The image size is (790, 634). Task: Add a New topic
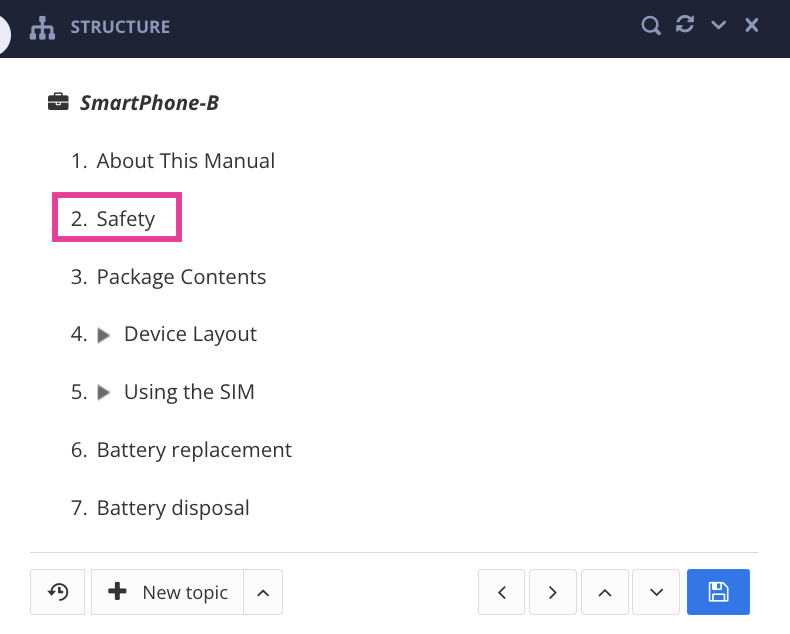click(168, 592)
